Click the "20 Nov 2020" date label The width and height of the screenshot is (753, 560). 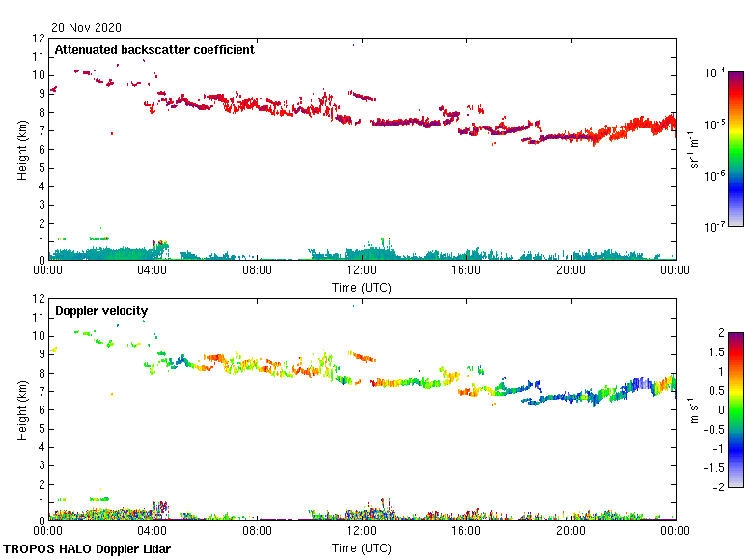tap(85, 27)
